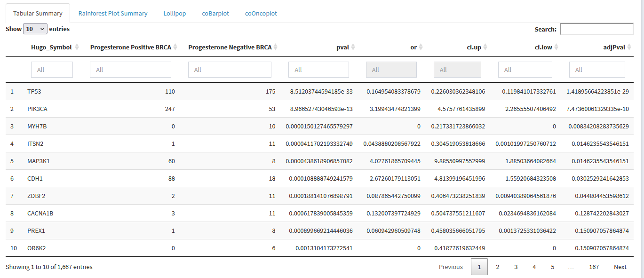
Task: Sort by adjPval column arrows
Action: pos(629,47)
